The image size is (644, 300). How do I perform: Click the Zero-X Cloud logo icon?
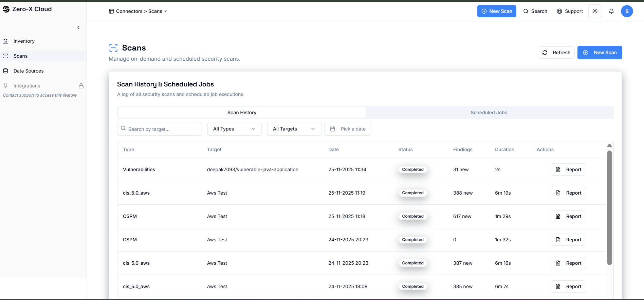pyautogui.click(x=6, y=9)
